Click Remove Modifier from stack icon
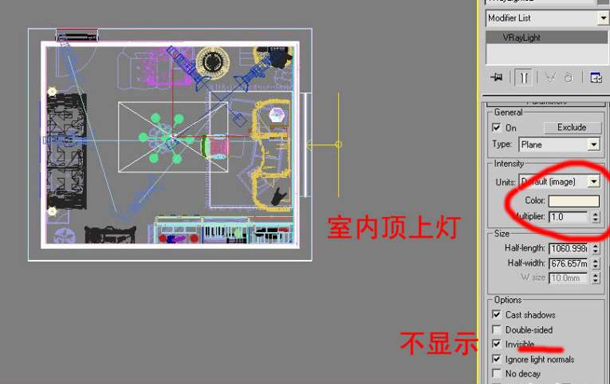The width and height of the screenshot is (610, 384). tap(568, 77)
